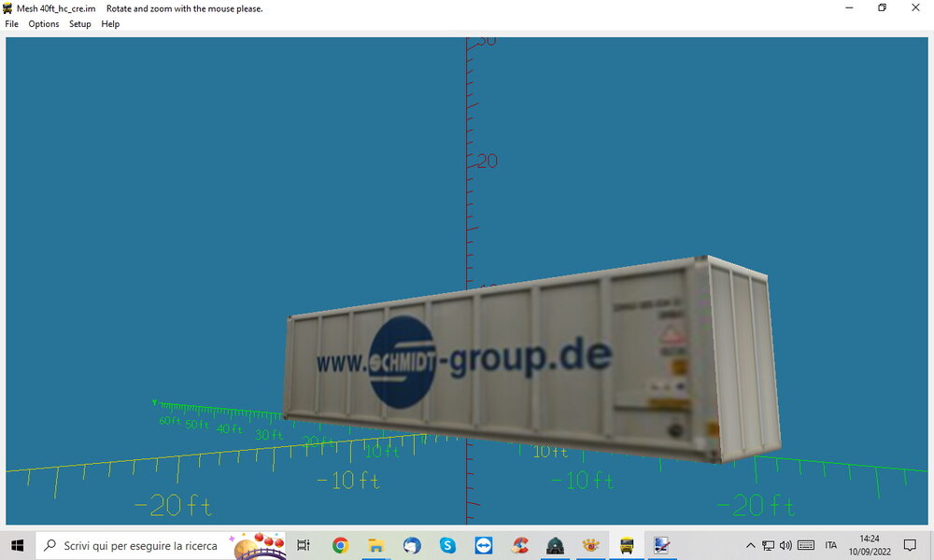The image size is (934, 560).
Task: Open the XnView eye icon in taskbar
Action: click(x=591, y=545)
